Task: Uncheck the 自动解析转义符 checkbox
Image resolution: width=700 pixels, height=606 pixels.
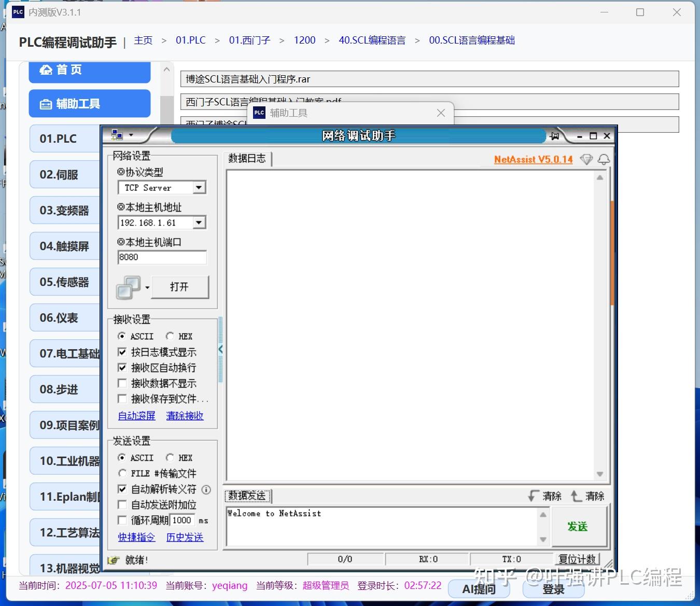Action: [x=122, y=489]
